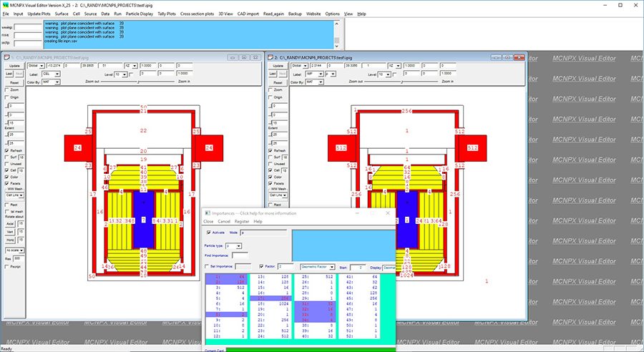
Task: Click Cancel in the Importances dialog menu
Action: click(224, 221)
